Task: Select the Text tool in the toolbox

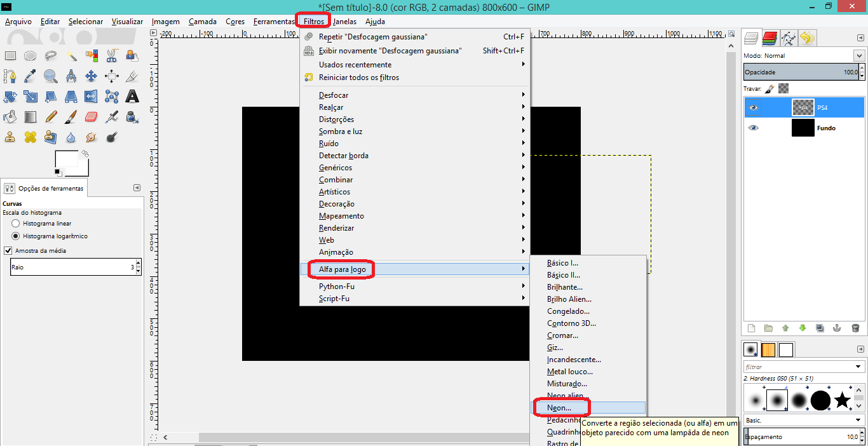Action: (132, 97)
